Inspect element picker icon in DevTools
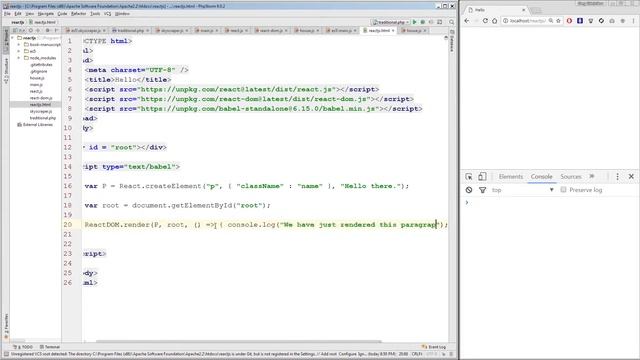Screen dimensions: 640x360 click(x=469, y=177)
